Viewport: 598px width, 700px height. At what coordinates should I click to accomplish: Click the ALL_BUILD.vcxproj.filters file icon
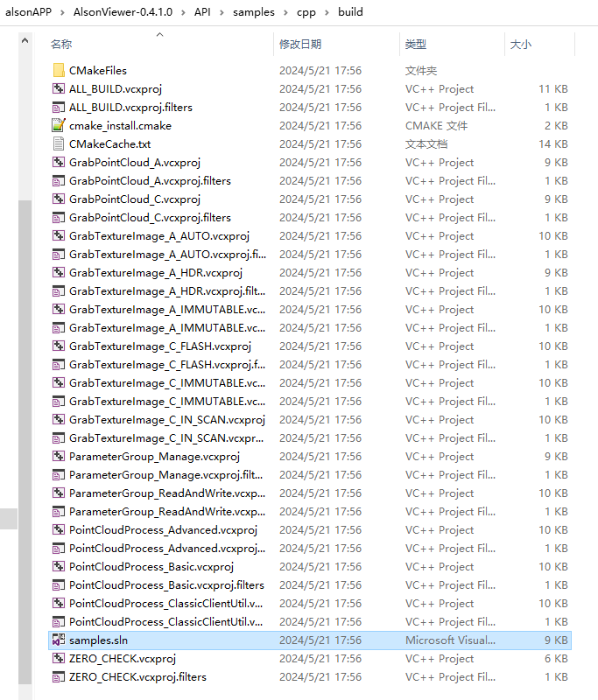(x=59, y=108)
